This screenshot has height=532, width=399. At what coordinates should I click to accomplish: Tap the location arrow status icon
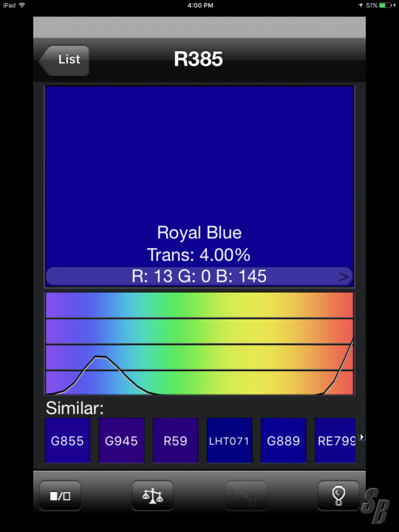tap(361, 5)
